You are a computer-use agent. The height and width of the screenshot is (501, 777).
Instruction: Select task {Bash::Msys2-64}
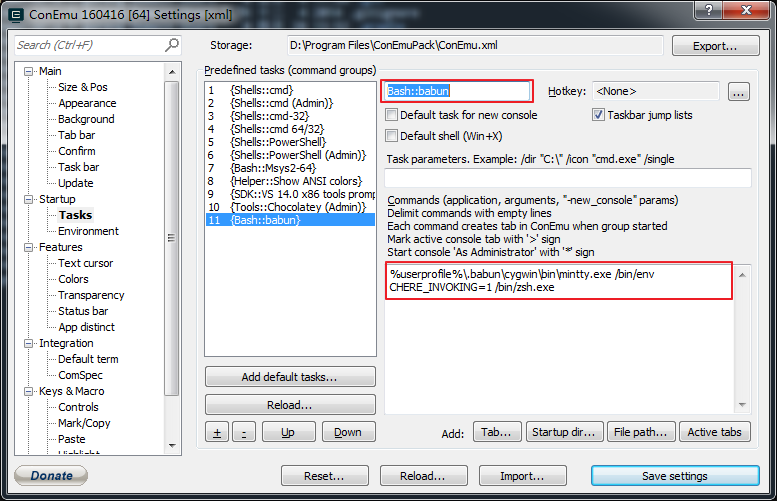(290, 168)
